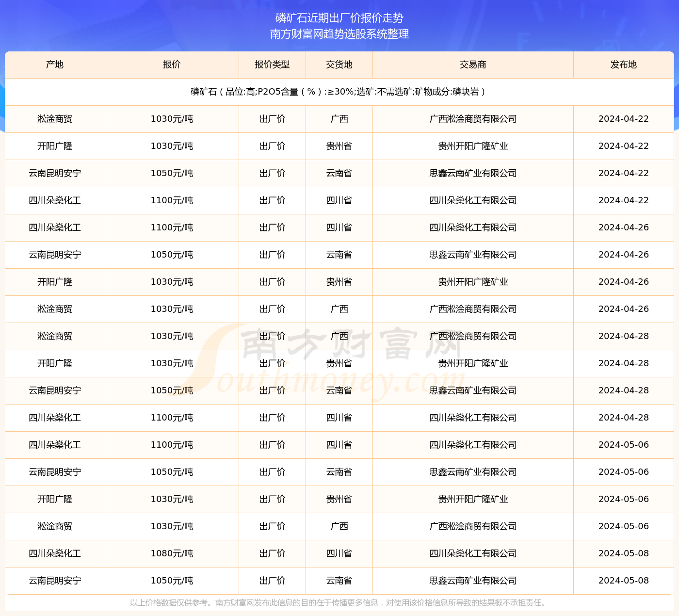Click the 磷矿石 specification row with P2O5含量
Image resolution: width=679 pixels, height=616 pixels.
click(x=339, y=92)
